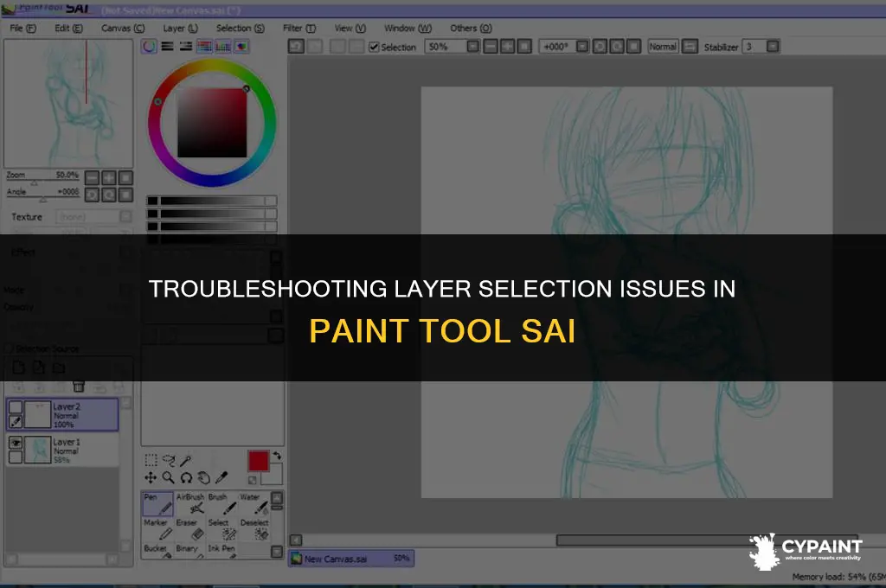Image resolution: width=886 pixels, height=588 pixels.
Task: Rotate canvas counterclockwise in toolbar
Action: (600, 47)
